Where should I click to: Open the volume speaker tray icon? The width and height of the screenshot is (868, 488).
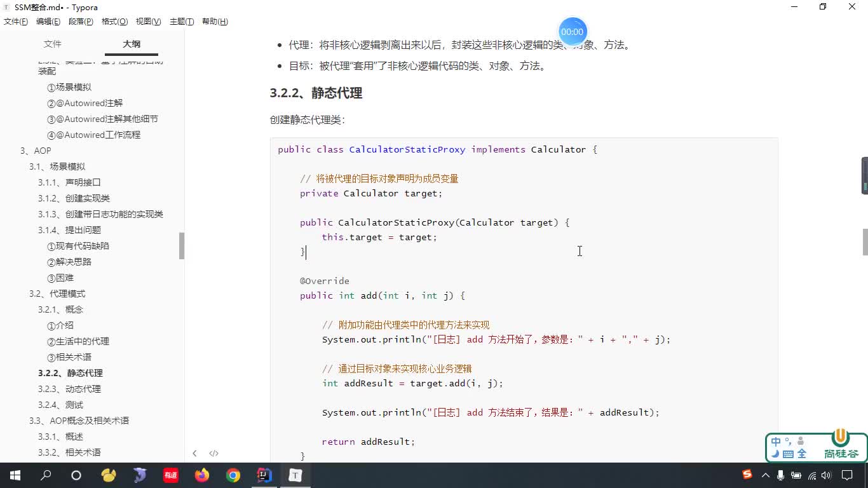[x=826, y=475]
